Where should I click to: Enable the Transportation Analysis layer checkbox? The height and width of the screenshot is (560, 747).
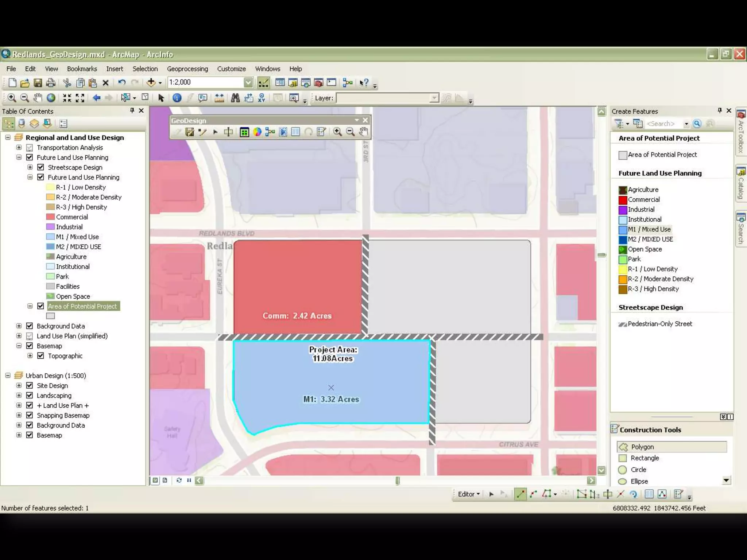click(30, 148)
